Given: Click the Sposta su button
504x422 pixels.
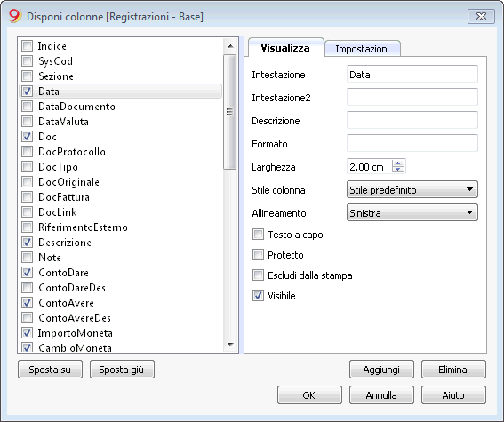Looking at the screenshot, I should click(x=50, y=370).
